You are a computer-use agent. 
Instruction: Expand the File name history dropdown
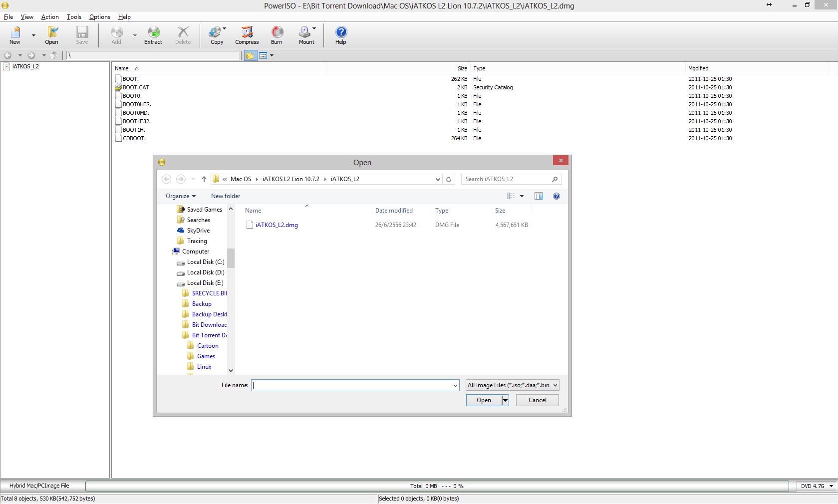(x=455, y=385)
